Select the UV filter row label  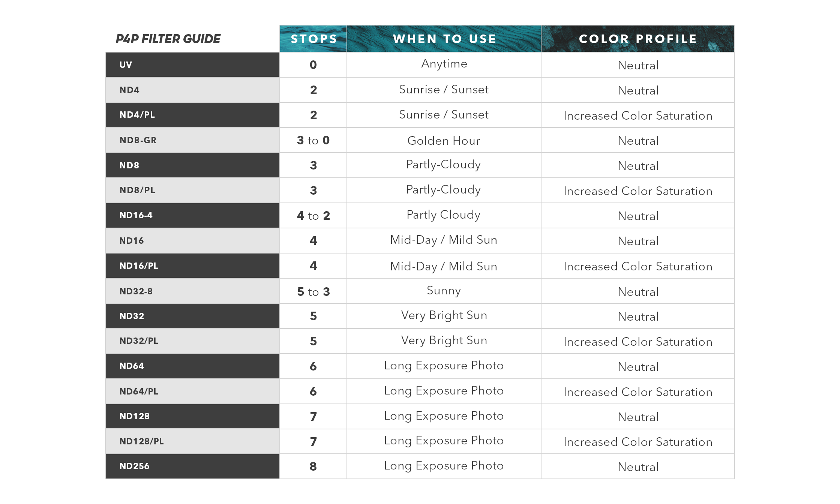pyautogui.click(x=126, y=65)
